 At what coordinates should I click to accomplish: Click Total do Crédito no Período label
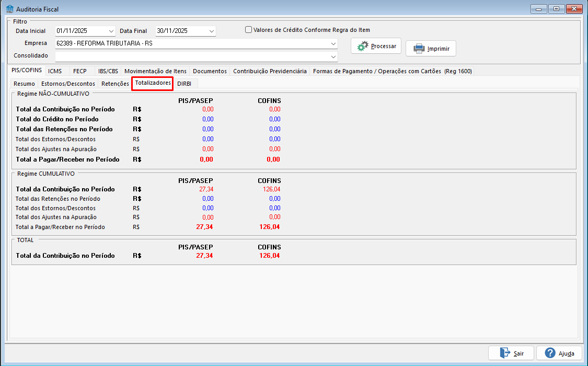pos(57,119)
